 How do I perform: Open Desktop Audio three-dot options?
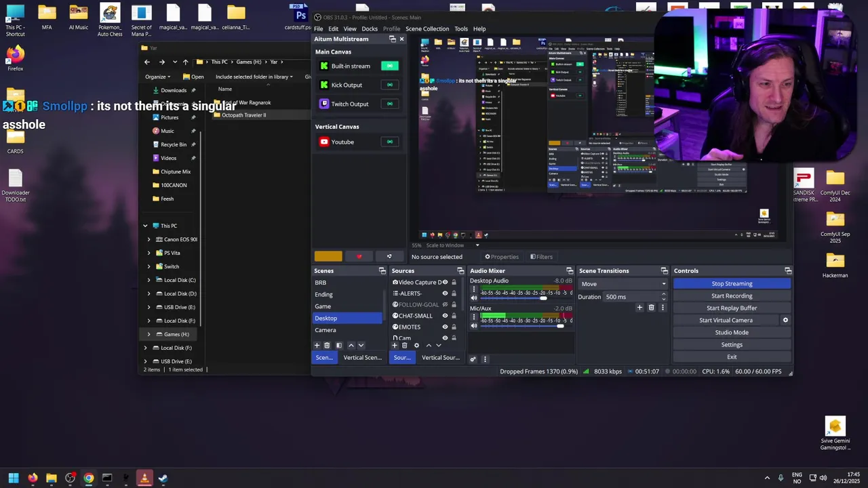[474, 289]
